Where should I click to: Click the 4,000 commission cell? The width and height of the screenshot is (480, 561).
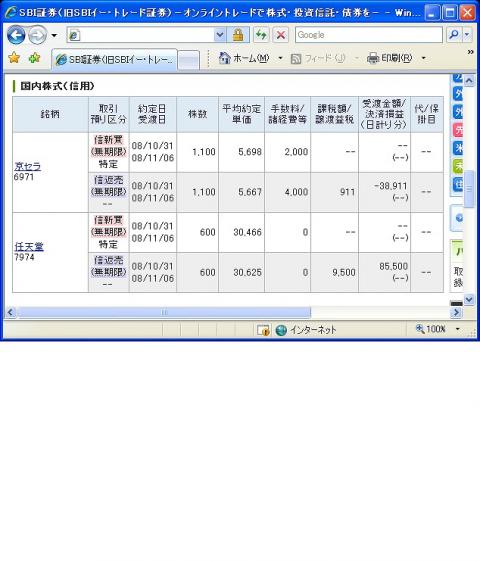coord(288,192)
